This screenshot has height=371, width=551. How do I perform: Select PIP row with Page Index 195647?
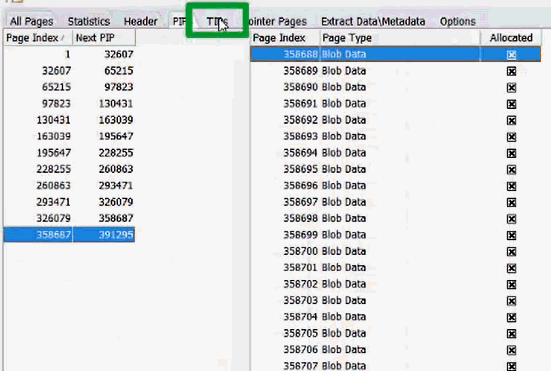pos(69,152)
